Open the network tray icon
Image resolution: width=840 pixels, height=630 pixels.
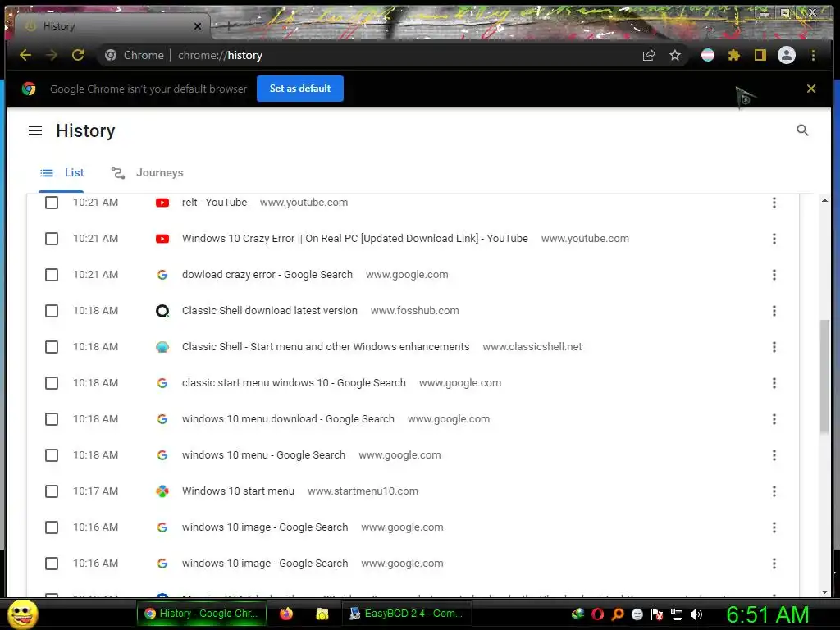click(677, 614)
